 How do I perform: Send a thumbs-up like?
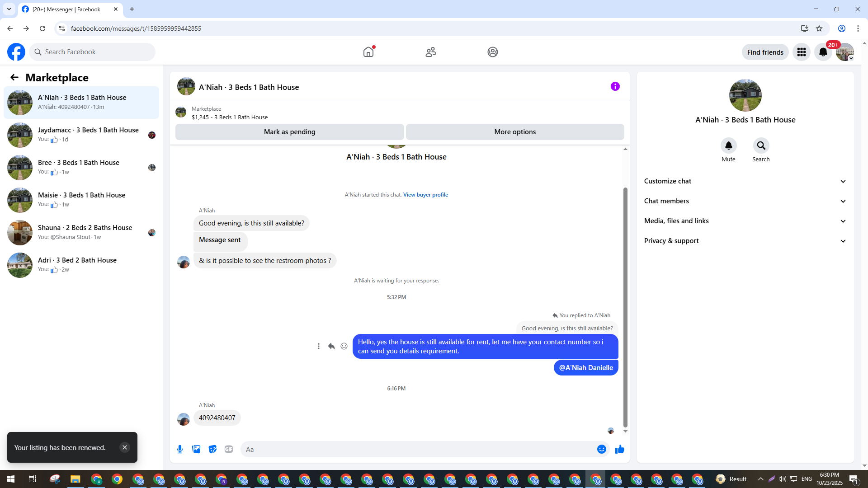[x=619, y=449]
